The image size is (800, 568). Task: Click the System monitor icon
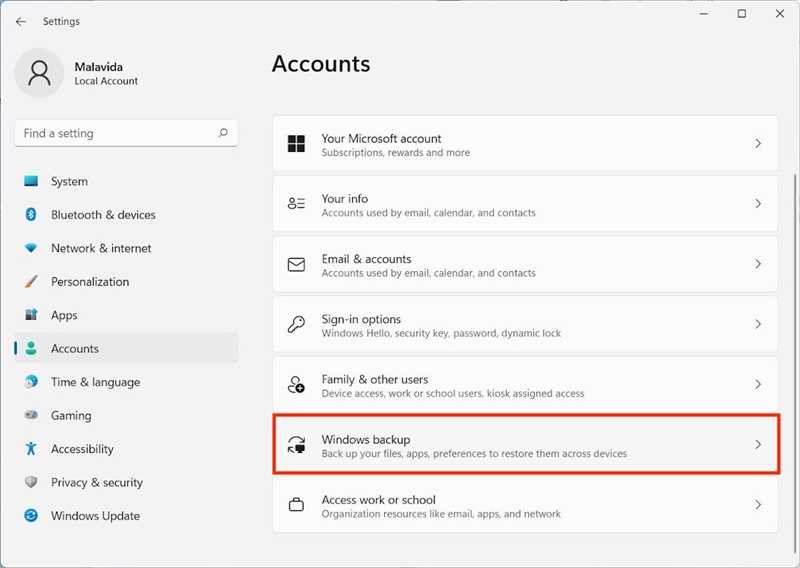pos(31,181)
